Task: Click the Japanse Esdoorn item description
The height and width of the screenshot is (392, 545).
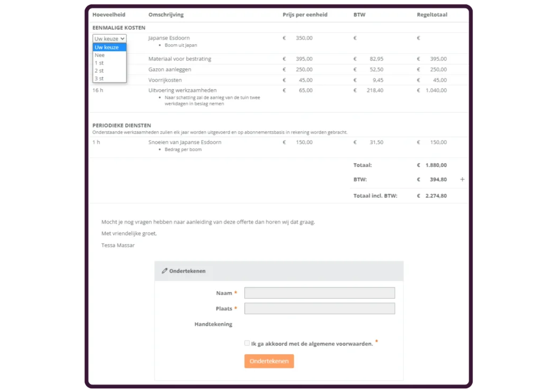Action: (169, 38)
